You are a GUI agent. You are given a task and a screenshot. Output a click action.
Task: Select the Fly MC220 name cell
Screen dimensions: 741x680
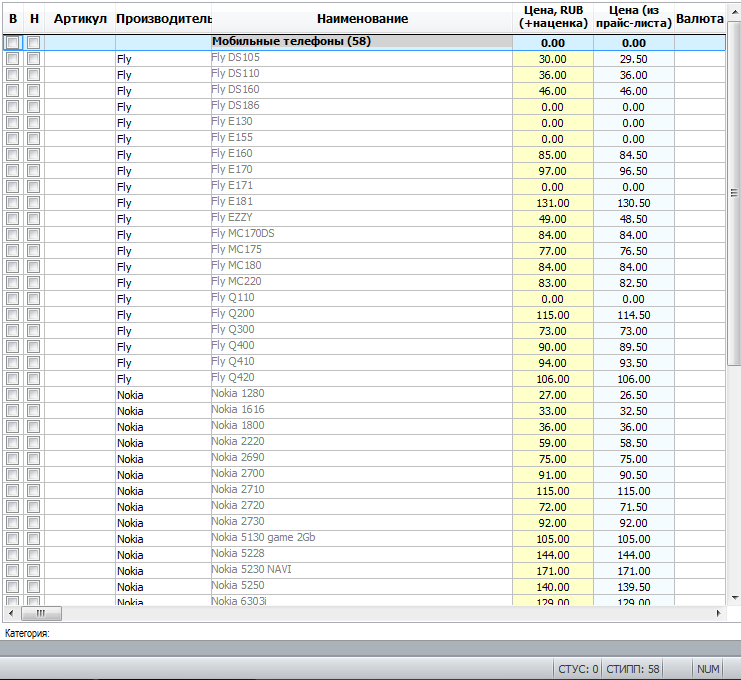tap(362, 283)
